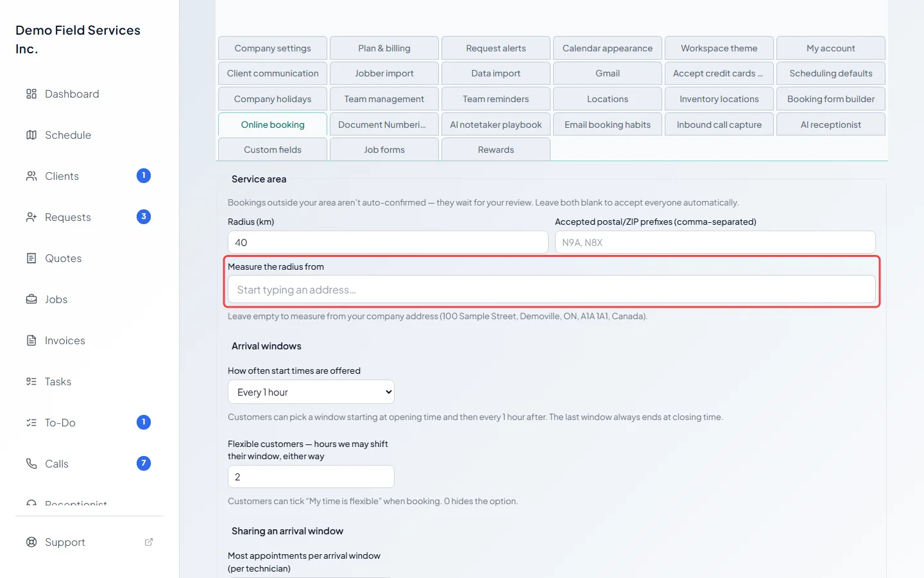Click the Clients people icon
The height and width of the screenshot is (578, 924).
[31, 176]
